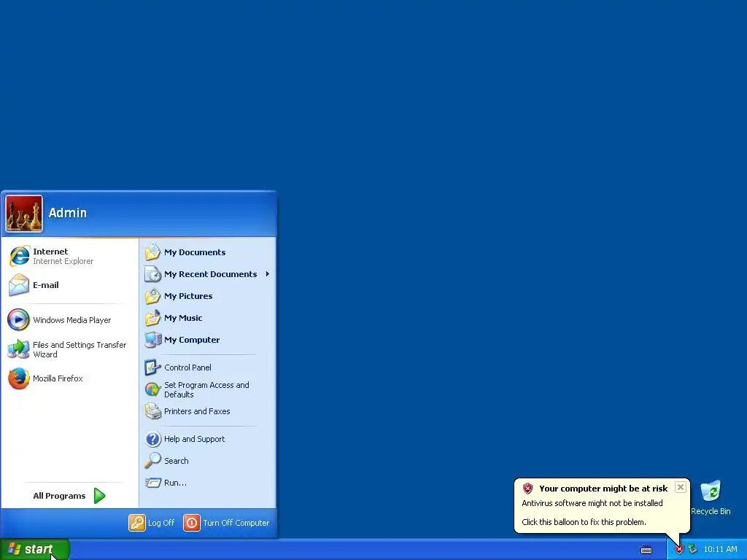Open Printers and Faxes icon
Screen dimensions: 747x560
(152, 411)
